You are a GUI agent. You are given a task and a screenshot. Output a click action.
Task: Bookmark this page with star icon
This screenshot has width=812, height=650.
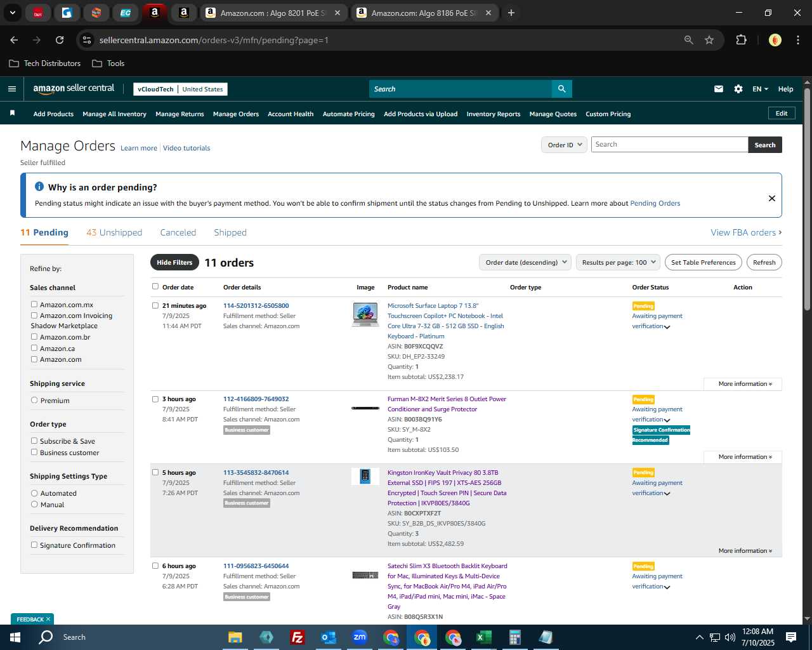[709, 40]
